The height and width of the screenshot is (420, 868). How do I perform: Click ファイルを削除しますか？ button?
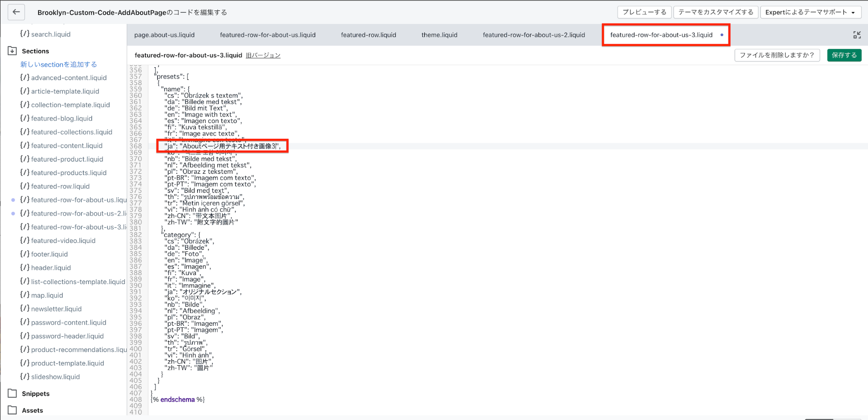[x=776, y=55]
